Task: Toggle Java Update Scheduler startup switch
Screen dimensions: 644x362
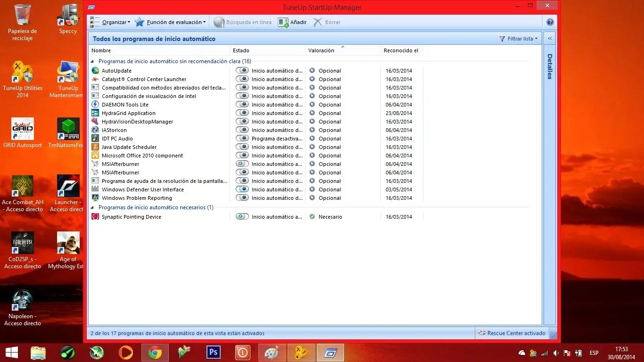Action: tap(242, 147)
